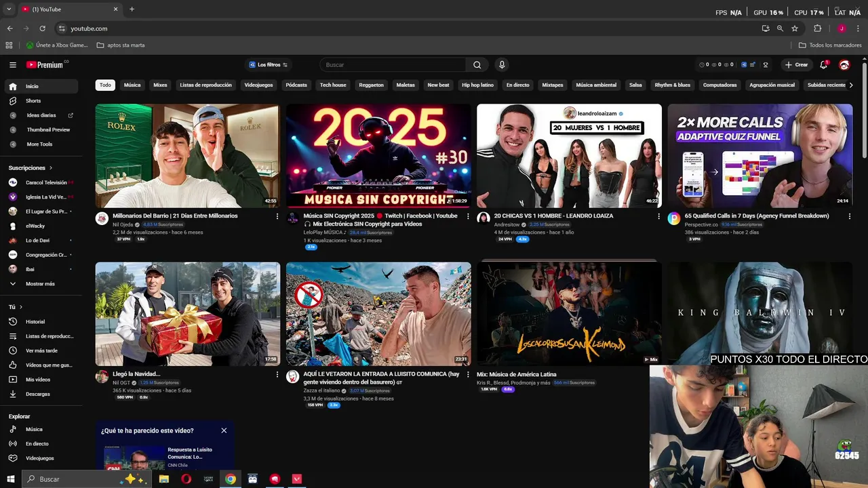Select the Reggaeton filter chip
This screenshot has width=868, height=488.
pyautogui.click(x=371, y=85)
